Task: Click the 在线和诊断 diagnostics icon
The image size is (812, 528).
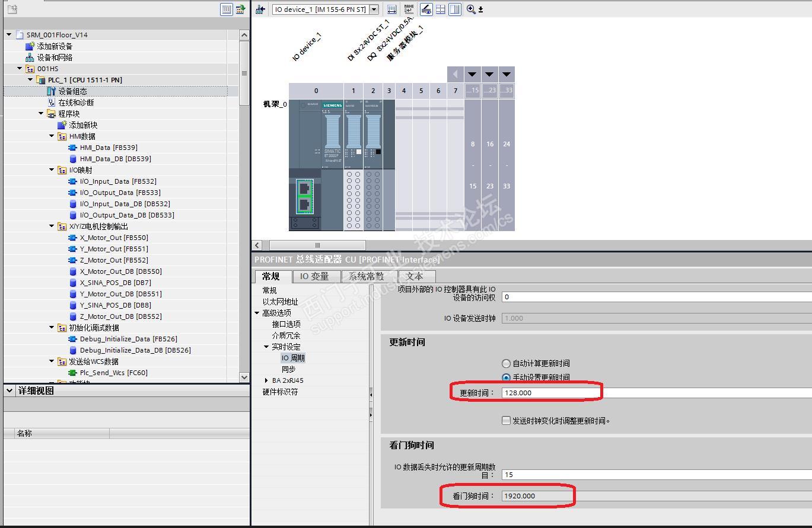Action: point(52,103)
